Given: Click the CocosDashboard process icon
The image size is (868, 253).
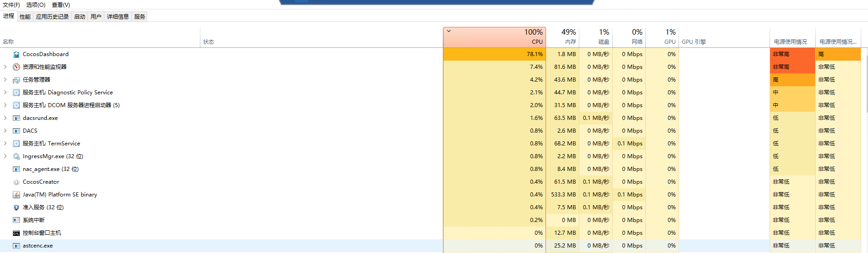Looking at the screenshot, I should (x=16, y=54).
